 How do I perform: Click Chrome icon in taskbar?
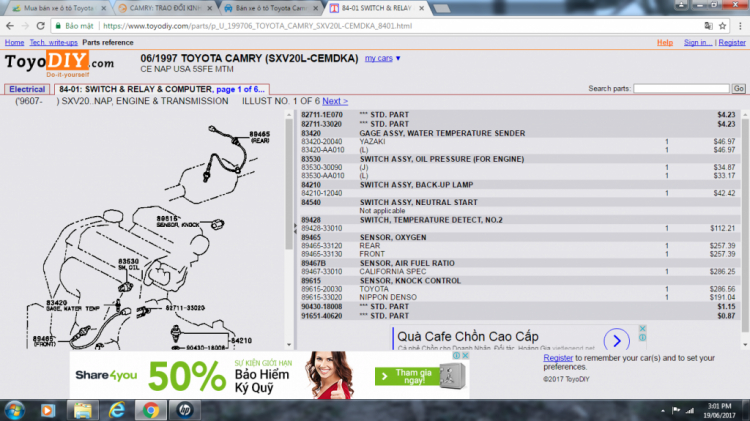(x=151, y=410)
